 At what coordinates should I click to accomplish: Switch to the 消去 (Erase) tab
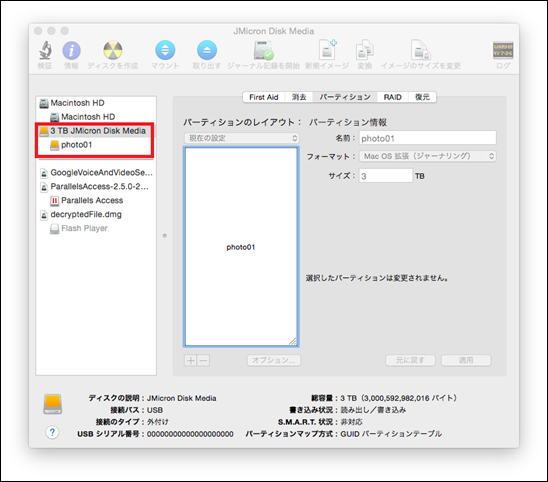[299, 97]
